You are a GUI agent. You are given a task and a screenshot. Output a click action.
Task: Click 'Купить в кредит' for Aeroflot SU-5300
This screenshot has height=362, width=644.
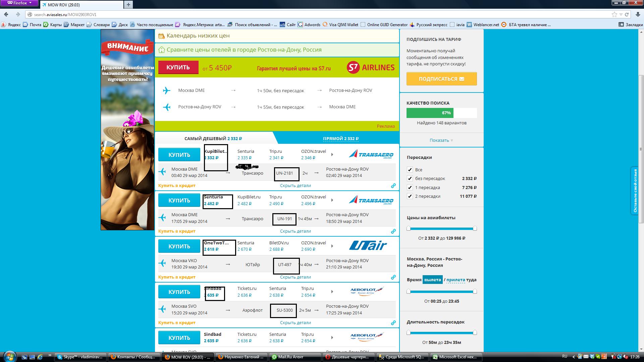coord(177,323)
